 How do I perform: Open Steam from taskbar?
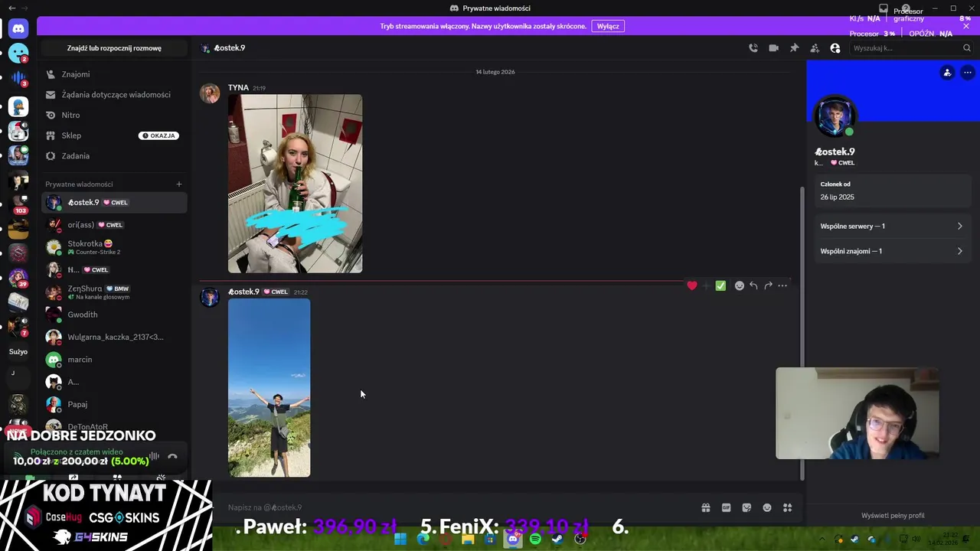[557, 539]
